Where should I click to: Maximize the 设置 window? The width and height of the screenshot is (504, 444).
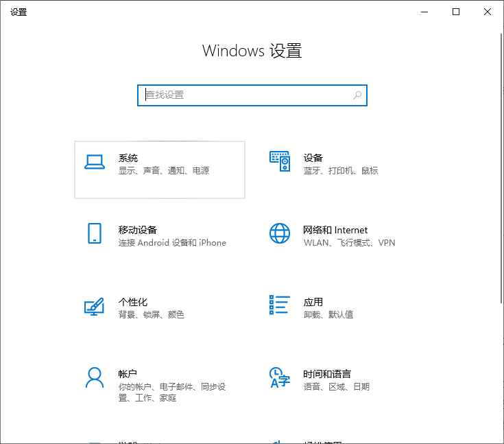point(456,12)
